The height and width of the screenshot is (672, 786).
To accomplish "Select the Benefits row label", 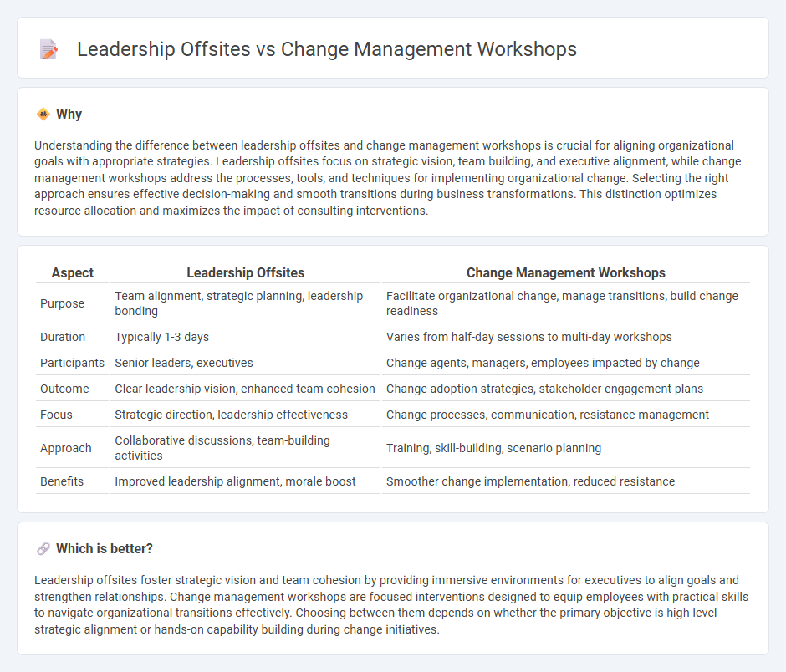I will (62, 481).
